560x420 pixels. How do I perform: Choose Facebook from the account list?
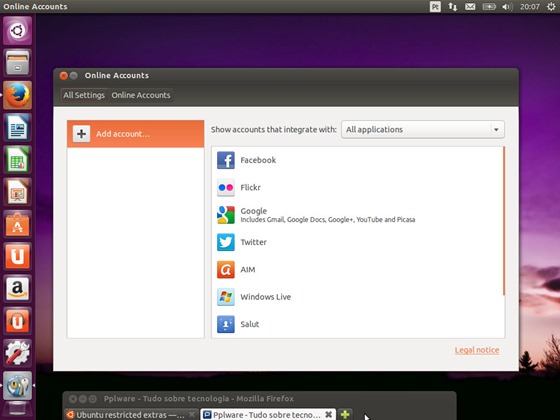pyautogui.click(x=357, y=160)
